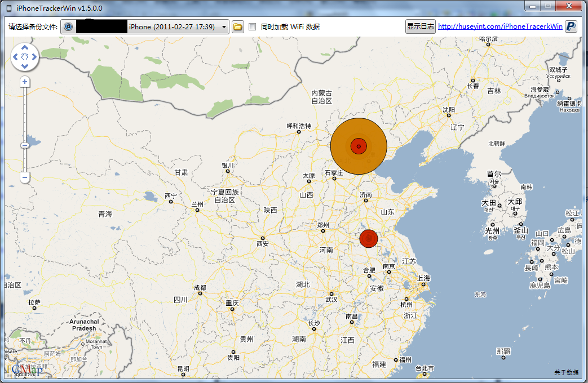Image resolution: width=588 pixels, height=383 pixels.
Task: Click the map zoom slider handle
Action: coord(25,145)
